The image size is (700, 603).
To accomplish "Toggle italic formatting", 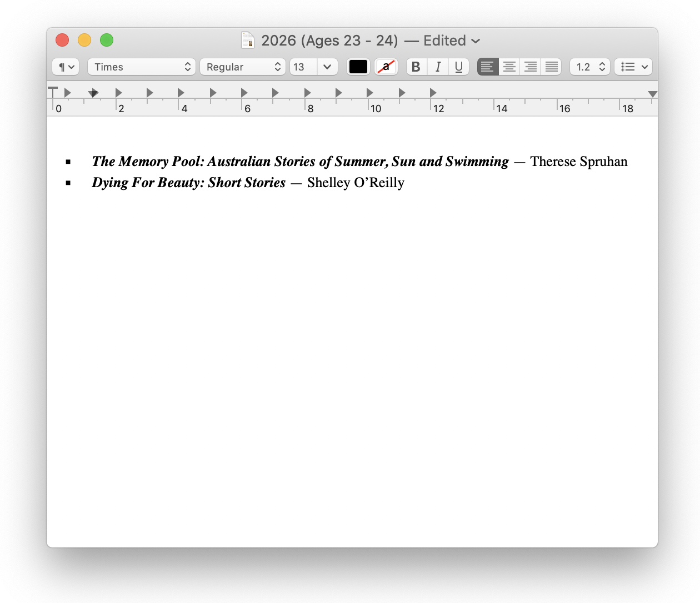I will pos(438,67).
